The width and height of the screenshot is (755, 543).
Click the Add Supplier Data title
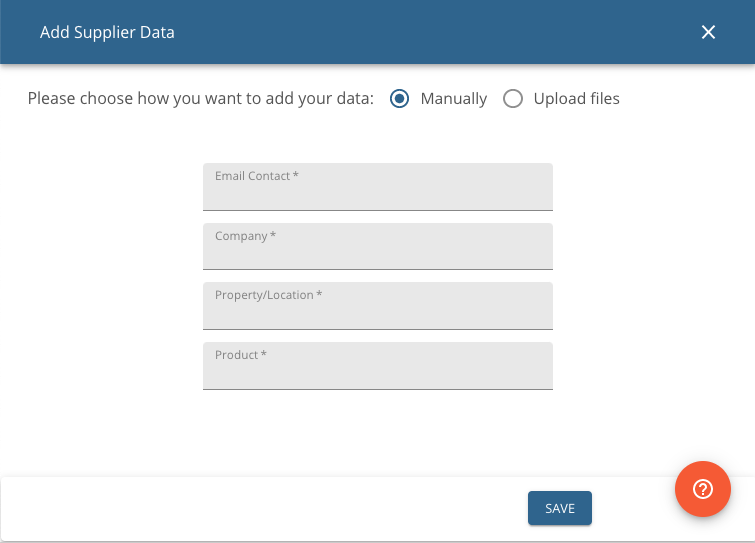click(x=107, y=32)
